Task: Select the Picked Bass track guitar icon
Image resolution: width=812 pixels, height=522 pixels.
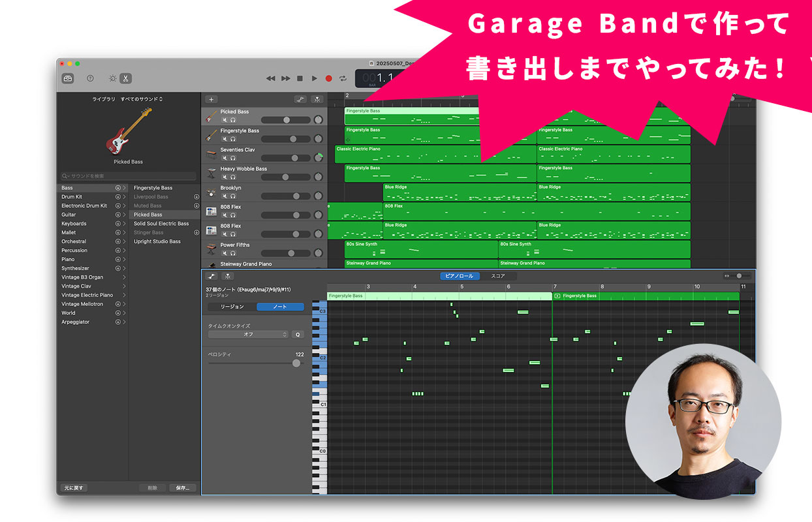Action: click(211, 116)
